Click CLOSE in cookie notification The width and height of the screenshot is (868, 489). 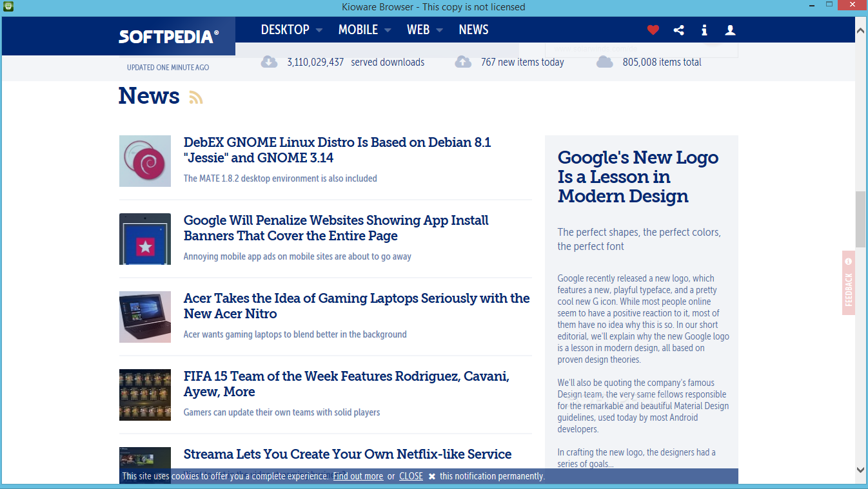pyautogui.click(x=411, y=476)
